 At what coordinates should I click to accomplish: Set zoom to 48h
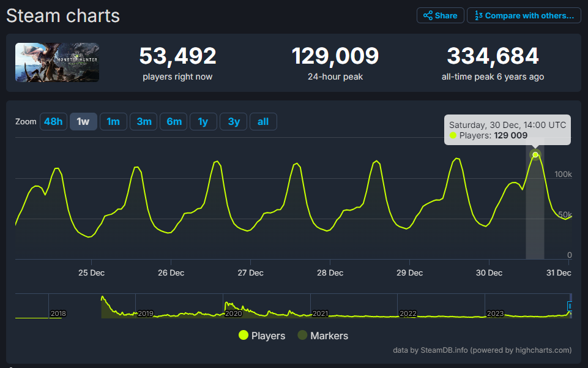[53, 121]
